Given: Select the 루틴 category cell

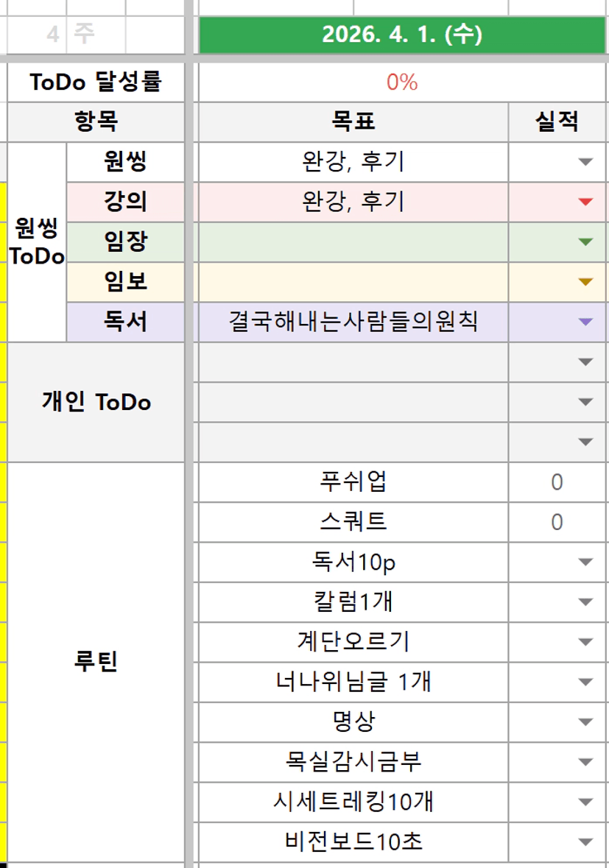Looking at the screenshot, I should [96, 662].
